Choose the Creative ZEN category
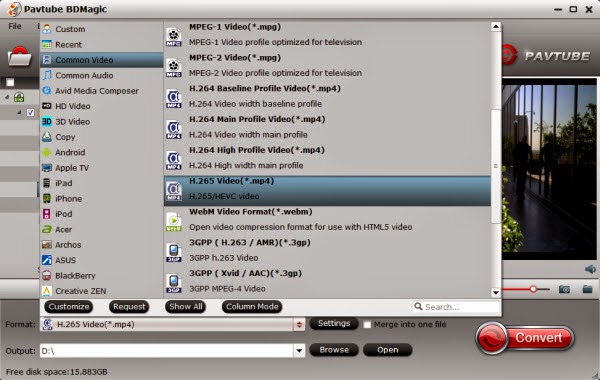The width and height of the screenshot is (600, 380). tap(101, 291)
